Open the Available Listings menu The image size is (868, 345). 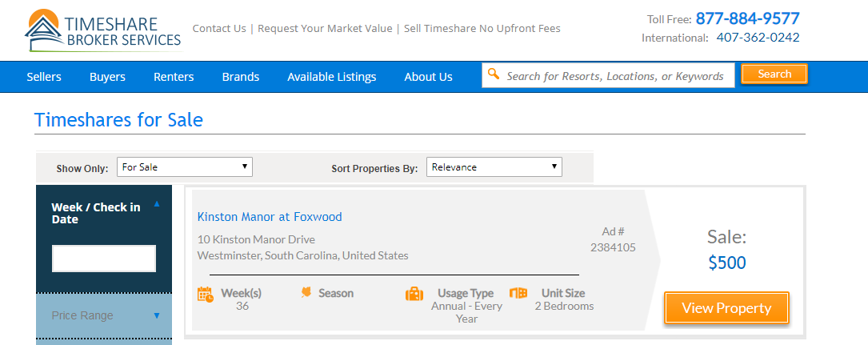331,77
